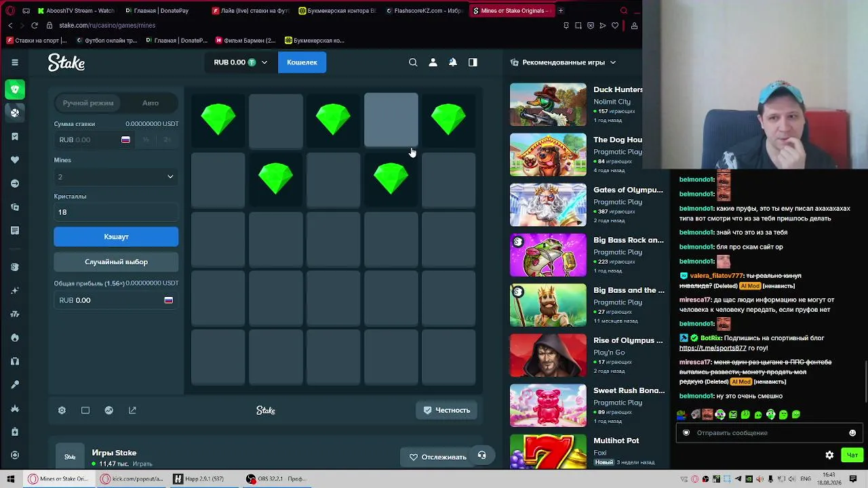Open game settings gear below the board

[x=62, y=410]
